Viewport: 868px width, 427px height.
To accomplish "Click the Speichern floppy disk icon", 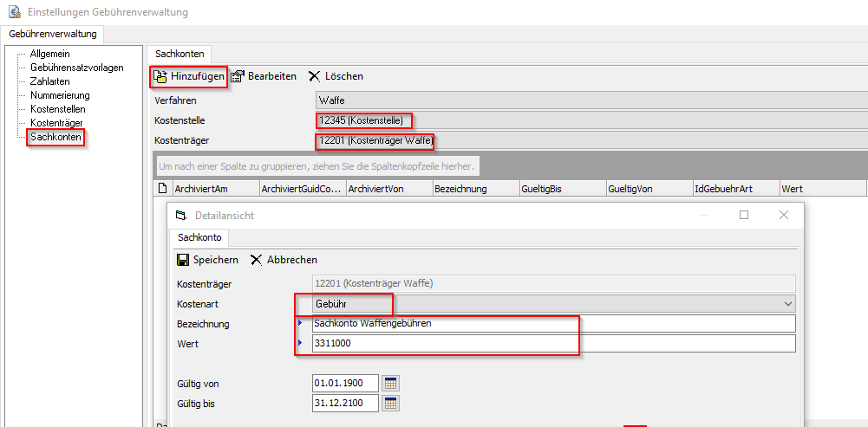I will pyautogui.click(x=183, y=260).
